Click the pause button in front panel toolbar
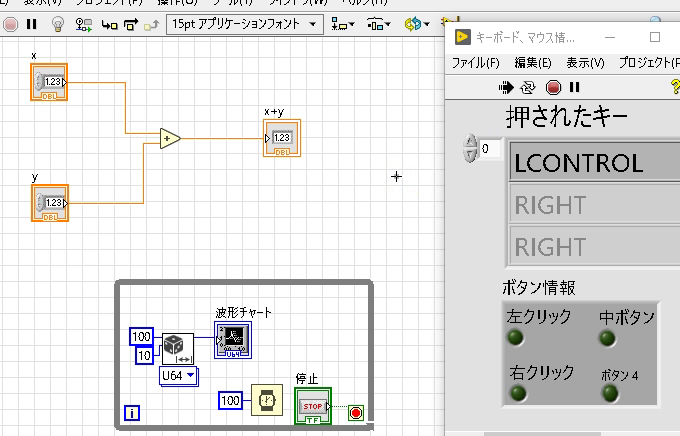 click(575, 88)
